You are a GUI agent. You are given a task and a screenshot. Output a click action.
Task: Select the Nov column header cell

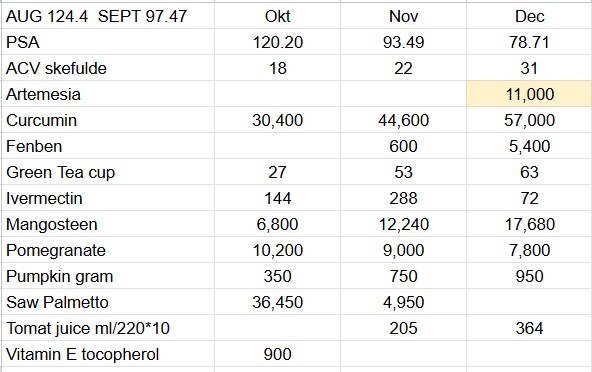point(403,16)
